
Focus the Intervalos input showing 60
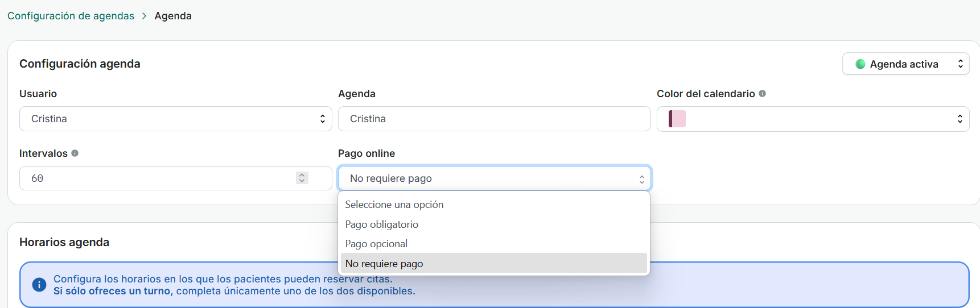click(159, 178)
